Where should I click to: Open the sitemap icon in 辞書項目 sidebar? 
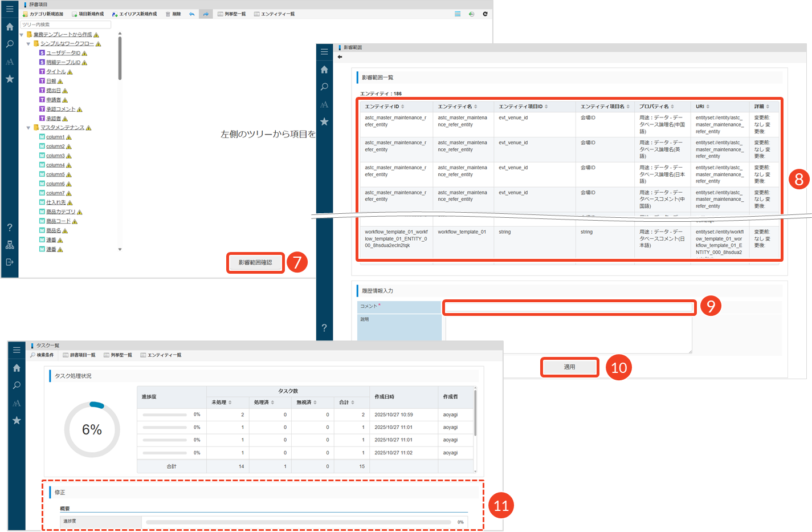(10, 245)
